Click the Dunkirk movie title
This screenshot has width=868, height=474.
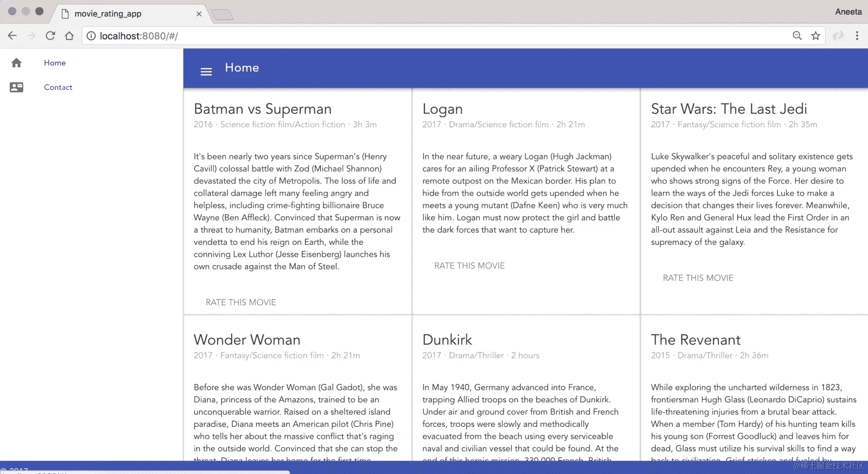[447, 340]
